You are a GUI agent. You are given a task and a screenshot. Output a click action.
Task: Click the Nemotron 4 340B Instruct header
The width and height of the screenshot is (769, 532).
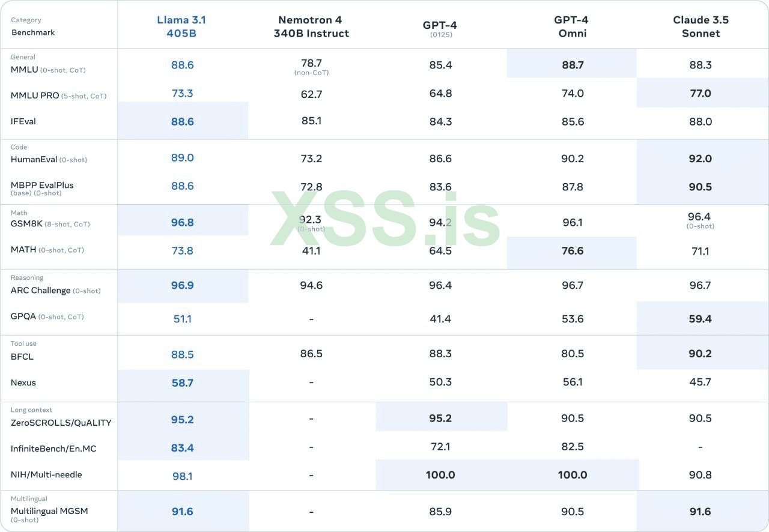click(x=311, y=26)
